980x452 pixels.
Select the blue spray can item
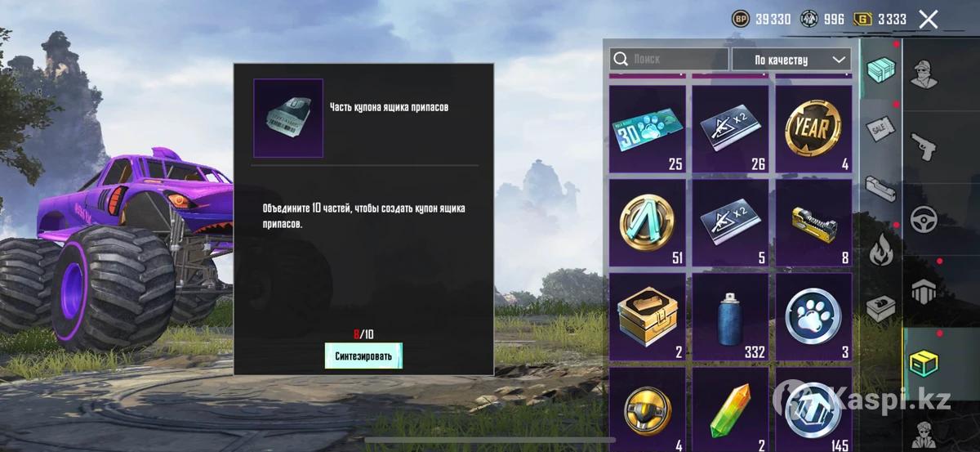click(x=730, y=316)
